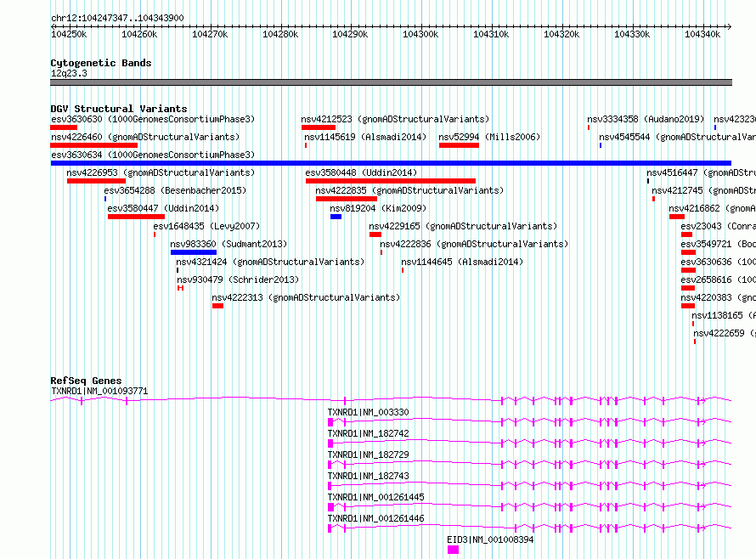Select nsv1138165 variant label
The image size is (756, 559).
click(724, 315)
